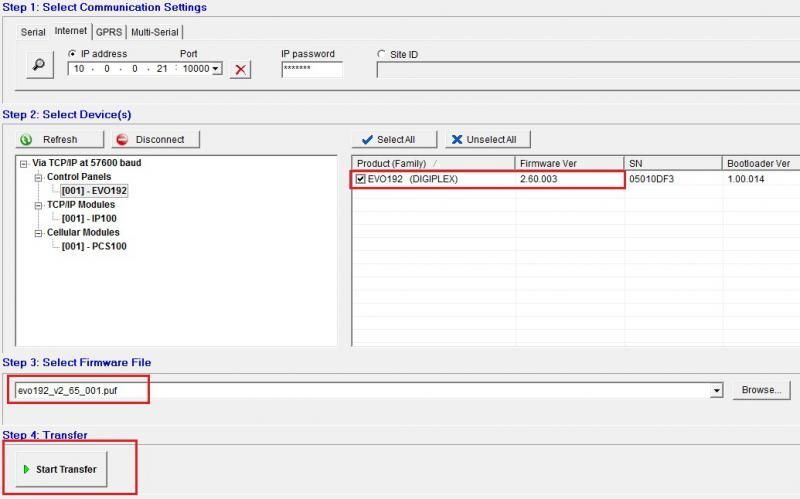Sort by the Firmware Ver column header
Screen dimensions: 800x499
(569, 163)
